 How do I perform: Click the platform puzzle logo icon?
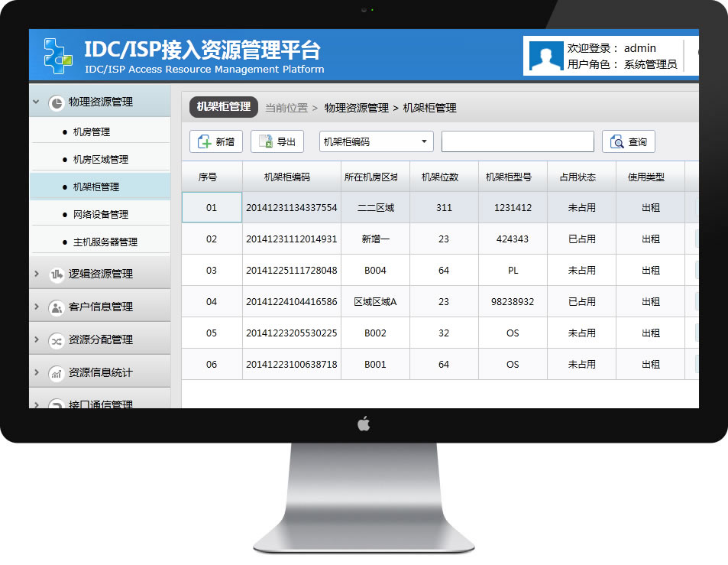click(x=58, y=55)
